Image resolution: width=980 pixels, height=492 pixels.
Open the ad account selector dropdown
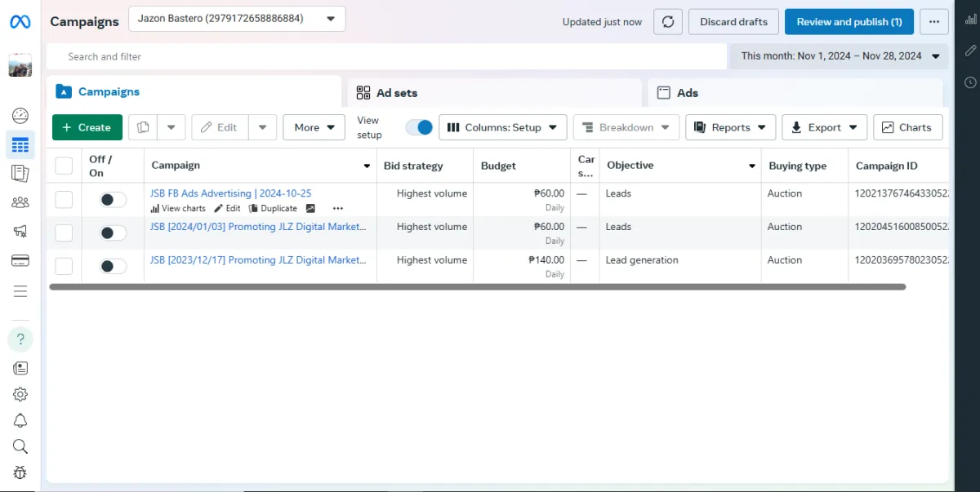coord(237,19)
